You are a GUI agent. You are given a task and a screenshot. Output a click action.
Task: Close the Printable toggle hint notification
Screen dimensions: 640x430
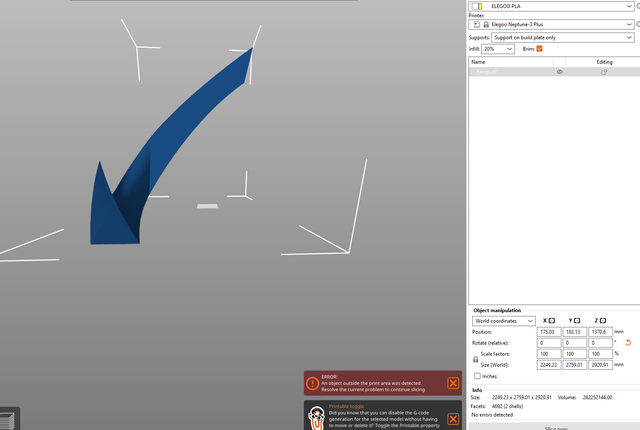pos(453,419)
